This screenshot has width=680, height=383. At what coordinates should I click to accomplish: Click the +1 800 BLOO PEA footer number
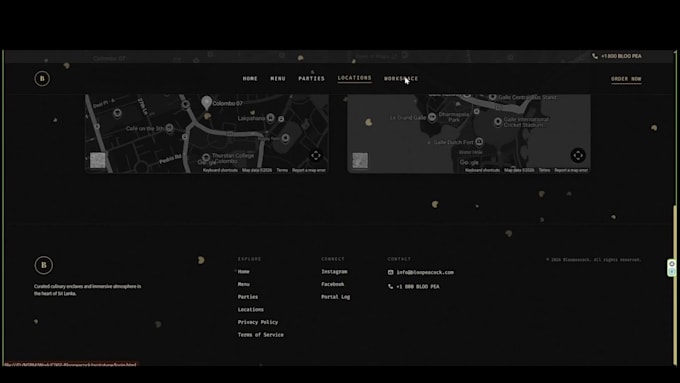pos(418,287)
